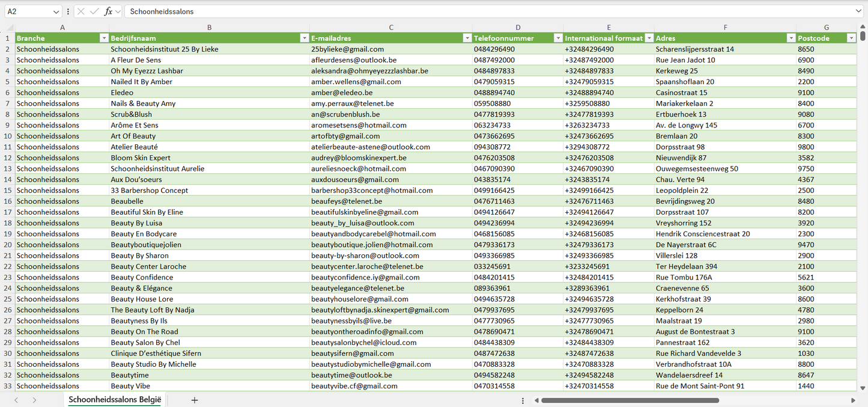The height and width of the screenshot is (407, 868).
Task: Expand the formula bar with chevron
Action: 858,11
